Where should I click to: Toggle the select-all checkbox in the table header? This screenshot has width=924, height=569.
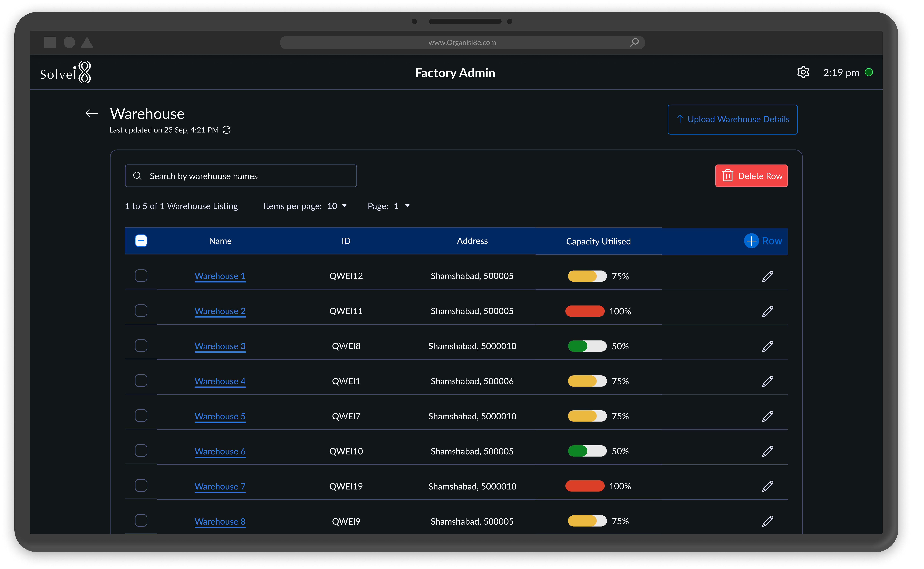point(141,241)
